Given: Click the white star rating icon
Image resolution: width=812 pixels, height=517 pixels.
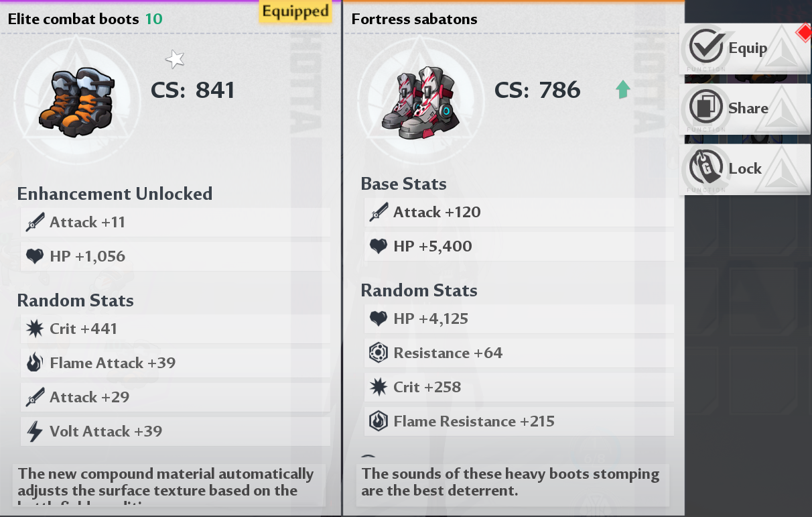Looking at the screenshot, I should point(175,60).
